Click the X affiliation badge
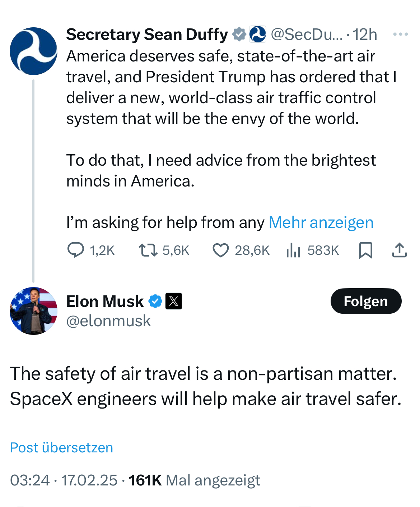 click(x=173, y=301)
